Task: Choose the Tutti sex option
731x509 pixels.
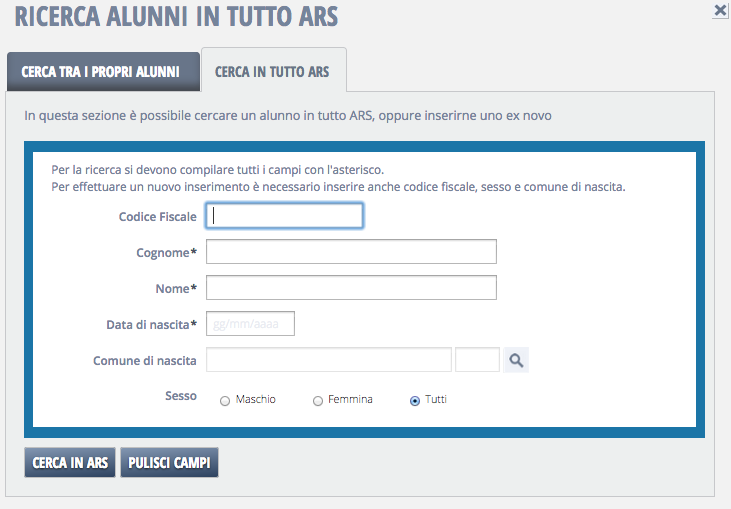Action: pos(415,401)
